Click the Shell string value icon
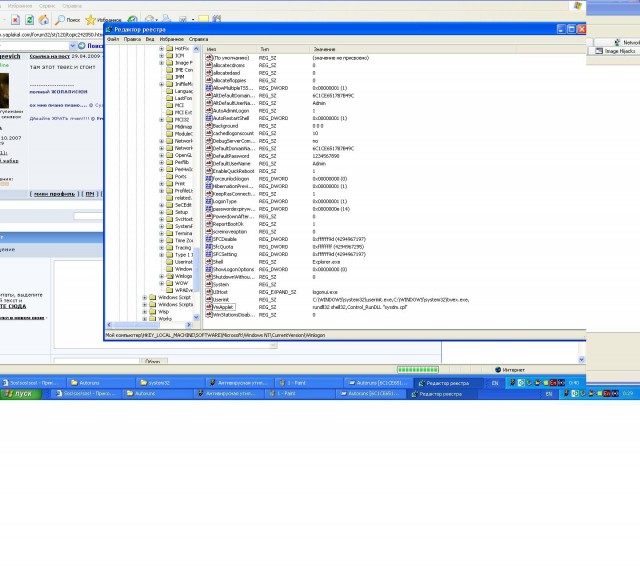This screenshot has height=569, width=640. coord(209,262)
